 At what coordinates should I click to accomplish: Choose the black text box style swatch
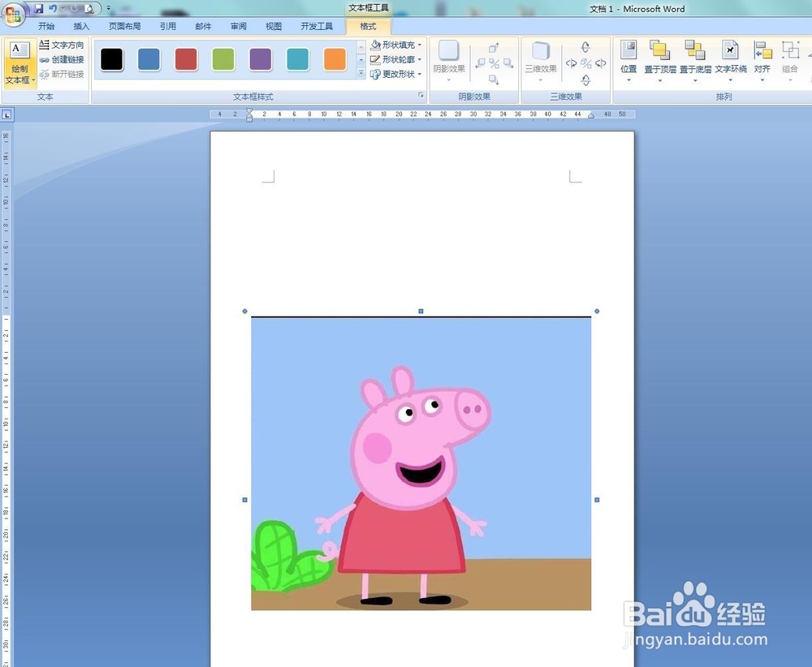112,59
